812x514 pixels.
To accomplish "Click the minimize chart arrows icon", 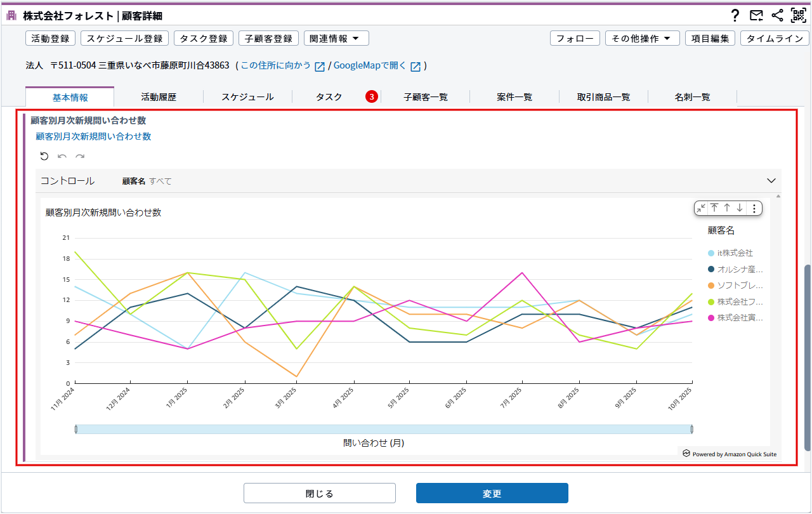I will point(700,208).
